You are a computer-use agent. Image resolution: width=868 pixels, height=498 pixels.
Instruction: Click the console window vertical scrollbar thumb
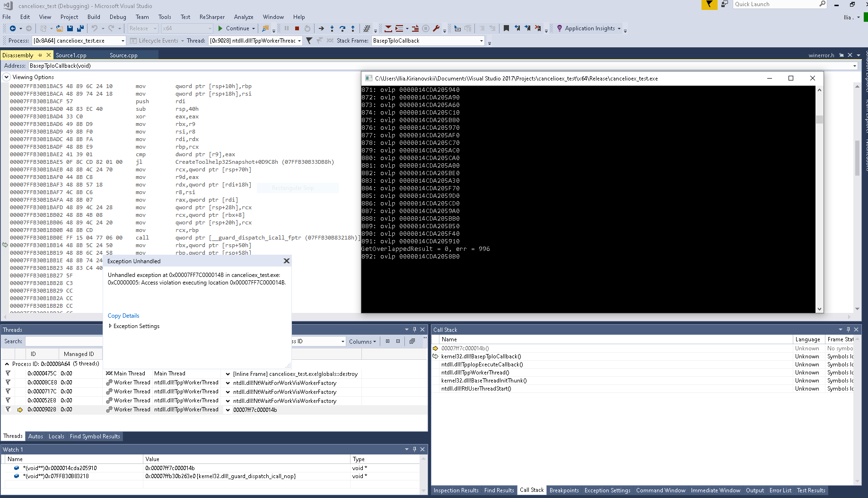819,119
